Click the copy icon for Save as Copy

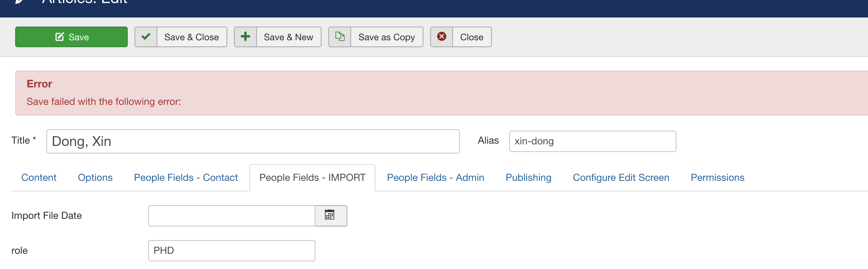(340, 37)
